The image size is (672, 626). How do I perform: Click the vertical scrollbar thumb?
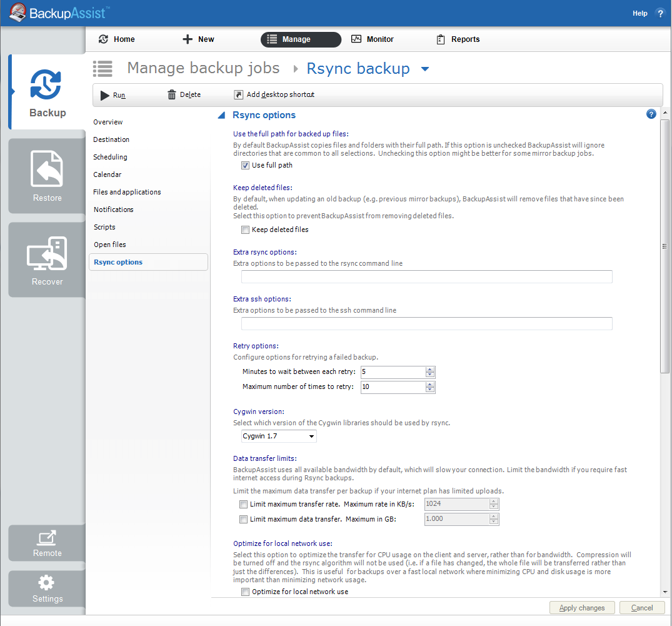(664, 246)
